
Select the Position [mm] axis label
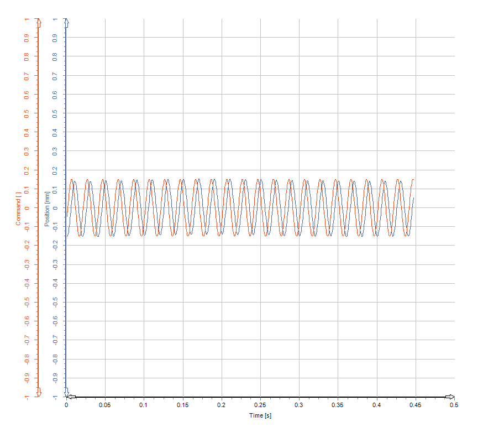[x=48, y=208]
